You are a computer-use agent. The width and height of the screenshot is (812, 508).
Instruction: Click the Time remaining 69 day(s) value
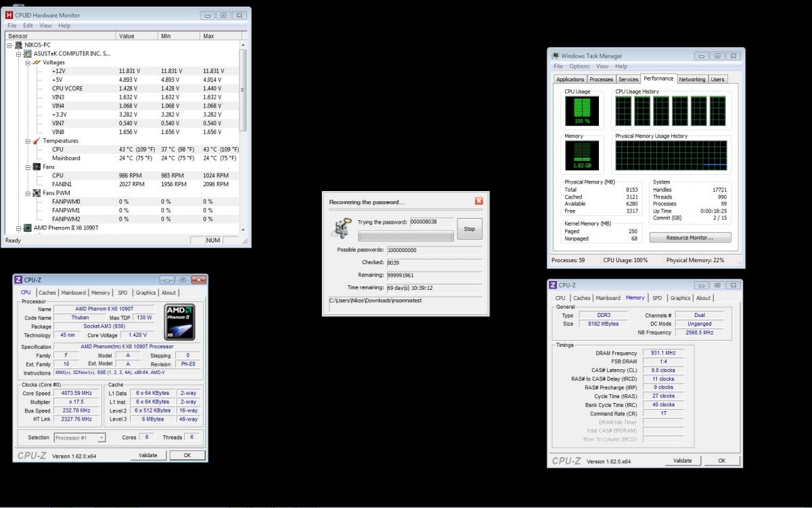point(434,287)
